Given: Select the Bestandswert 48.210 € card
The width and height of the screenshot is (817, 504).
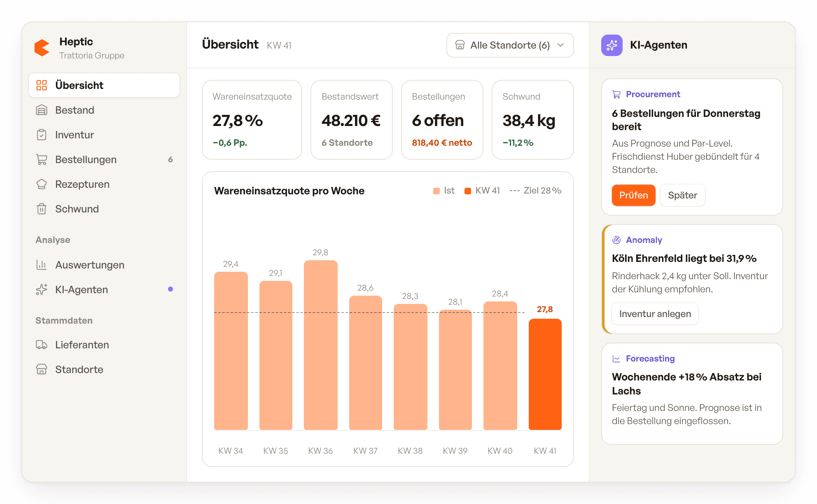Looking at the screenshot, I should (351, 120).
